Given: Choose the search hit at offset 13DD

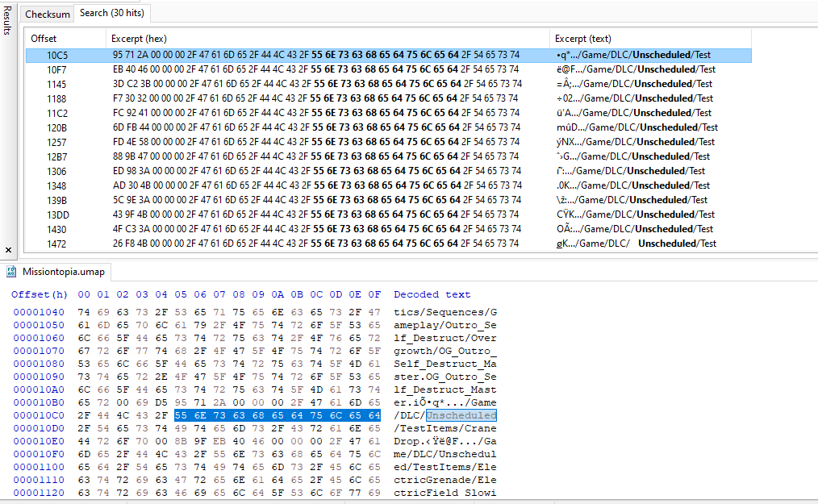Looking at the screenshot, I should click(58, 215).
